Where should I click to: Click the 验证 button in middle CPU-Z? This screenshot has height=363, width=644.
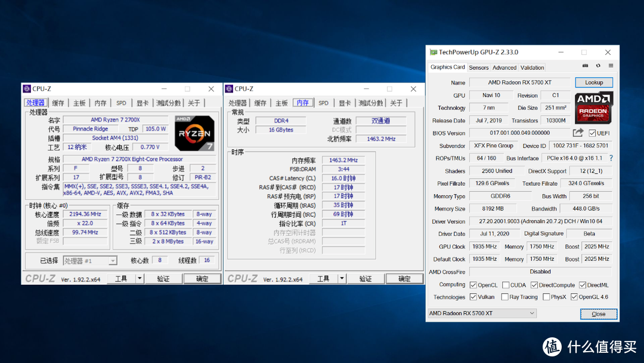click(366, 279)
